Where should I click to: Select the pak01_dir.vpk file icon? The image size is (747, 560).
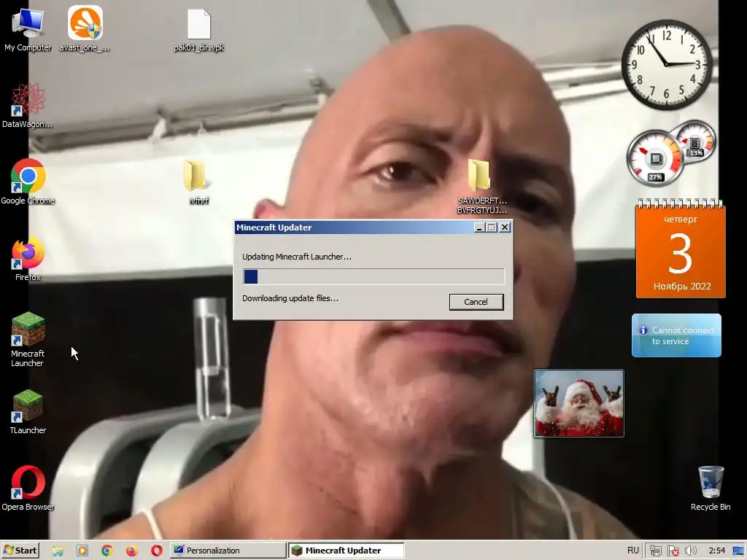coord(198,29)
